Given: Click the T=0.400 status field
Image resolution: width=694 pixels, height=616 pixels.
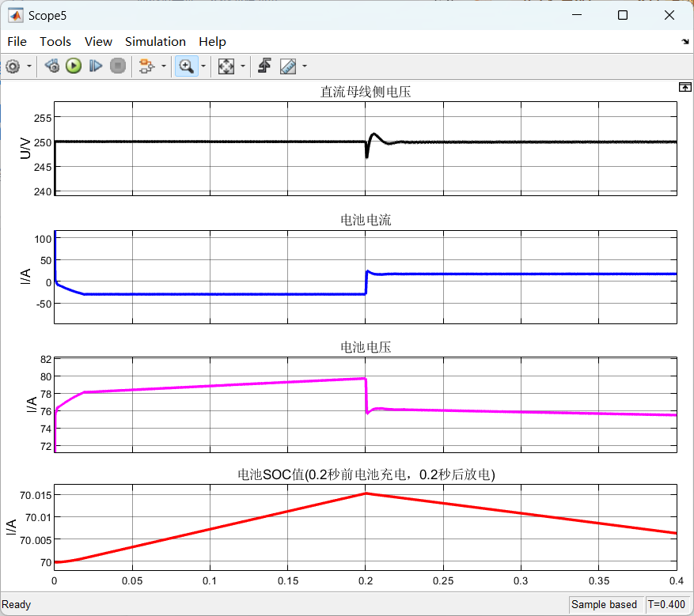Looking at the screenshot, I should 666,604.
